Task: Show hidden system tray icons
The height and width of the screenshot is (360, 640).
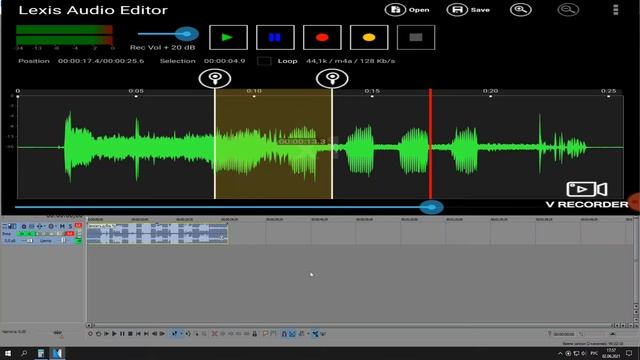Action: pos(560,353)
